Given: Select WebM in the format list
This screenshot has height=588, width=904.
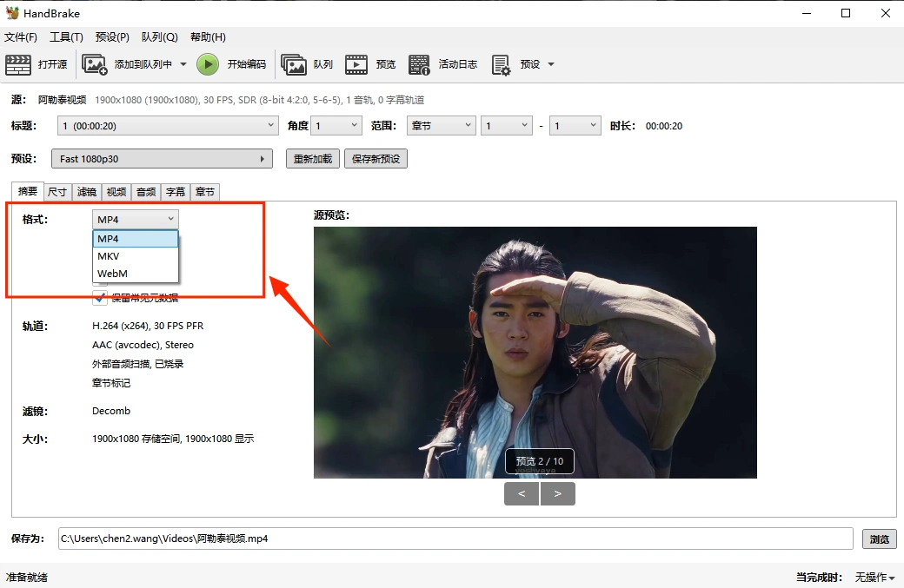Looking at the screenshot, I should tap(136, 274).
